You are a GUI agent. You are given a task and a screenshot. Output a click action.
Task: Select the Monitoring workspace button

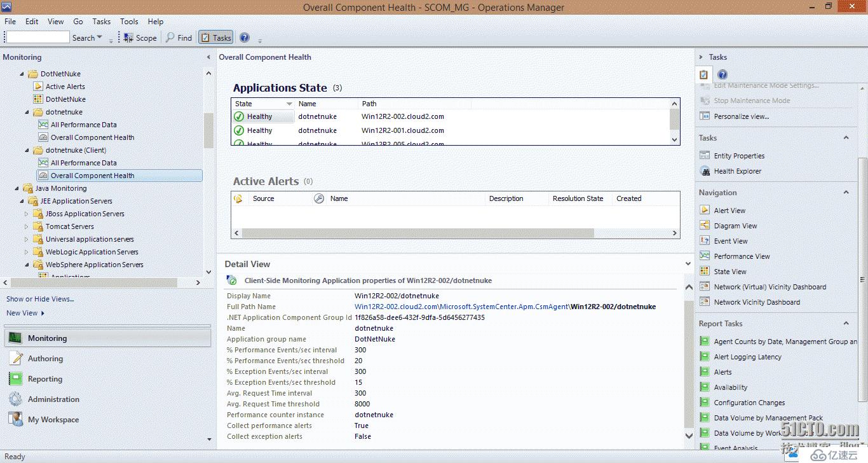point(108,338)
